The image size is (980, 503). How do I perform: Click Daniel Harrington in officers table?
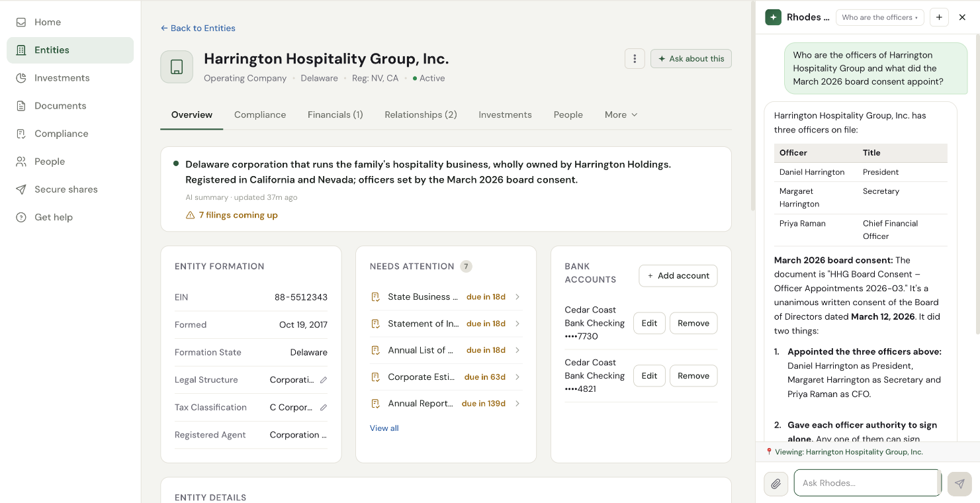[x=812, y=172]
